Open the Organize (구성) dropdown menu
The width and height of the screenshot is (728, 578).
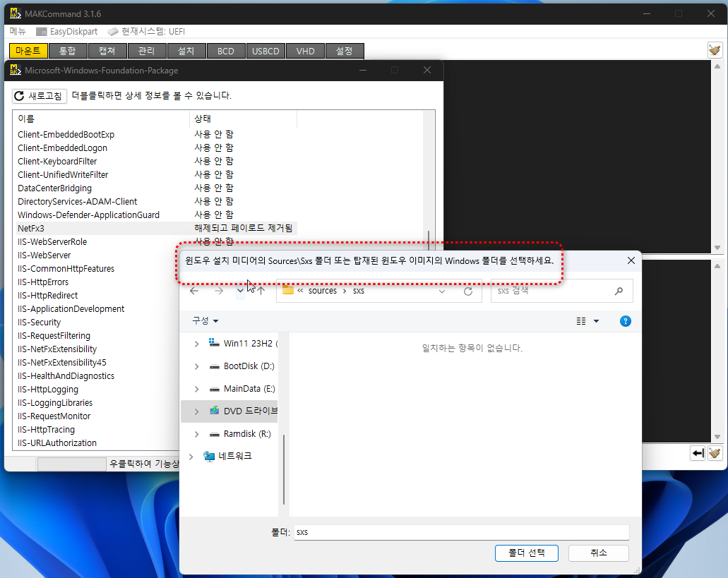(205, 321)
